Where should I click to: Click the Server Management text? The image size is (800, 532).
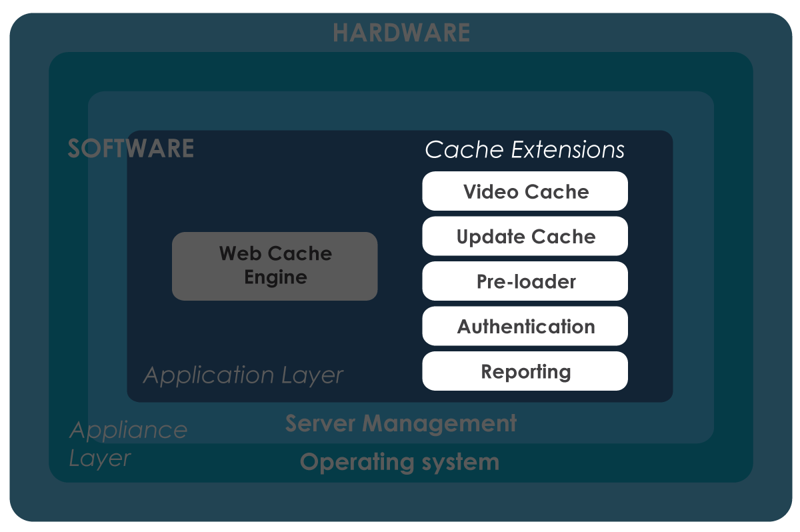point(401,423)
